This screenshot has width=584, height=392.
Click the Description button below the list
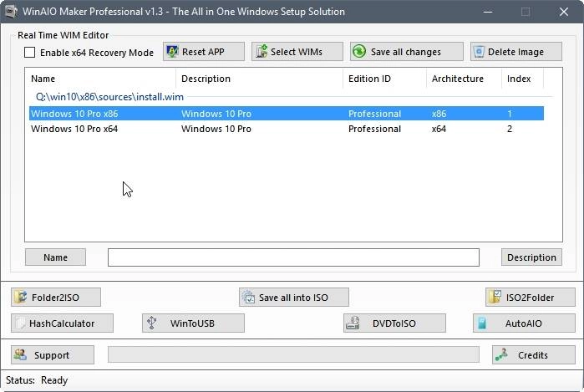[x=531, y=257]
